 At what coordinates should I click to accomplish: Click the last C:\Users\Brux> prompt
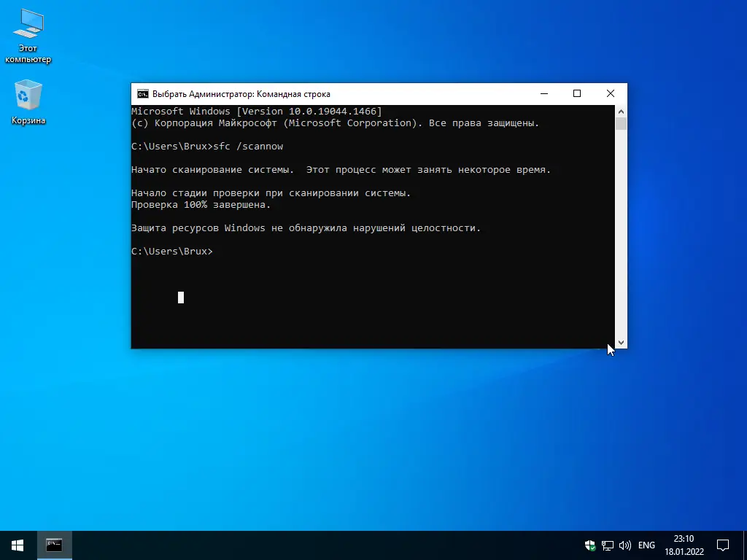coord(172,252)
